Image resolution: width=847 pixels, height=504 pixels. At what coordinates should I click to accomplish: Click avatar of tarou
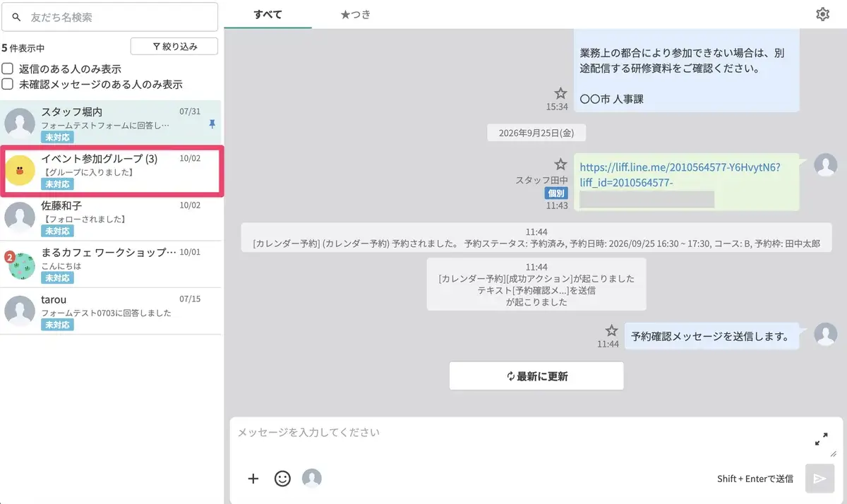(20, 311)
